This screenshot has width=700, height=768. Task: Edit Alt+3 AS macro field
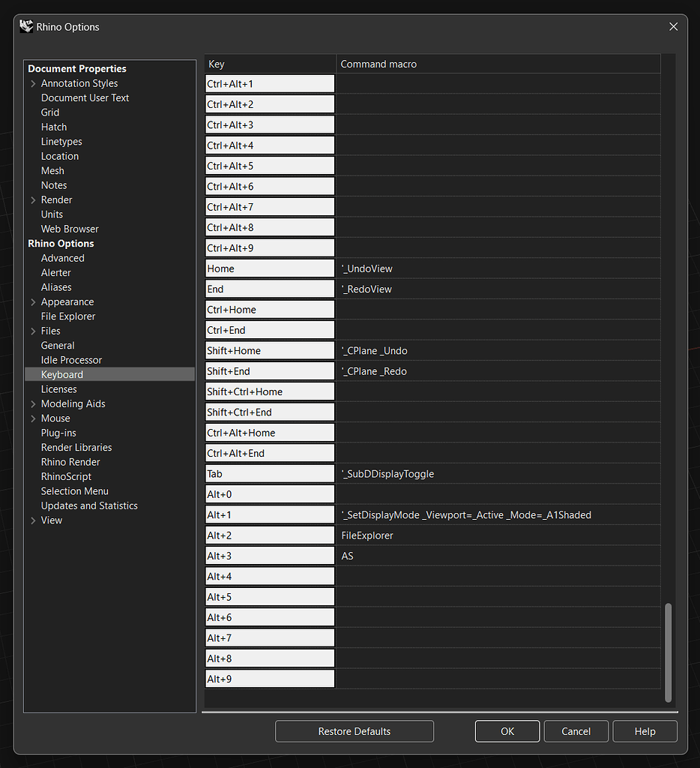(498, 556)
